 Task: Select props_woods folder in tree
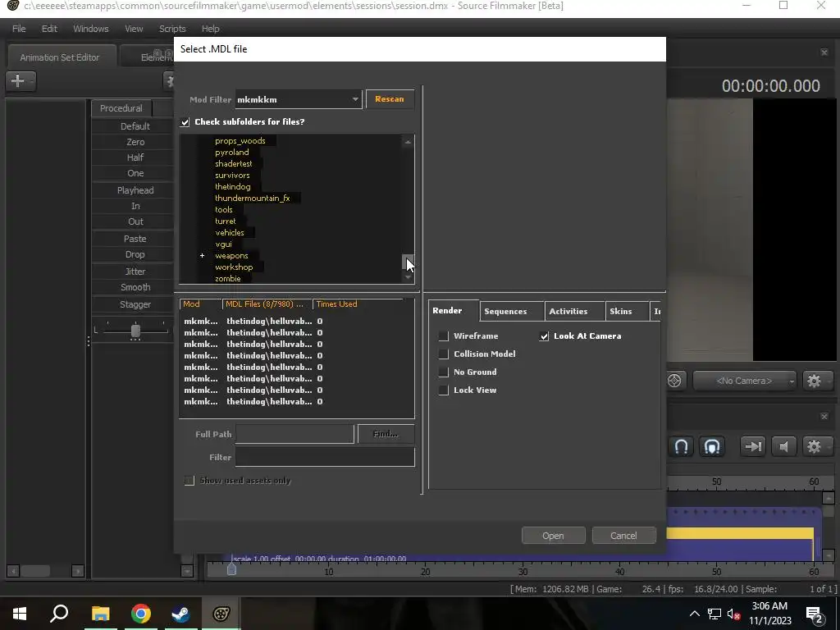(x=240, y=141)
